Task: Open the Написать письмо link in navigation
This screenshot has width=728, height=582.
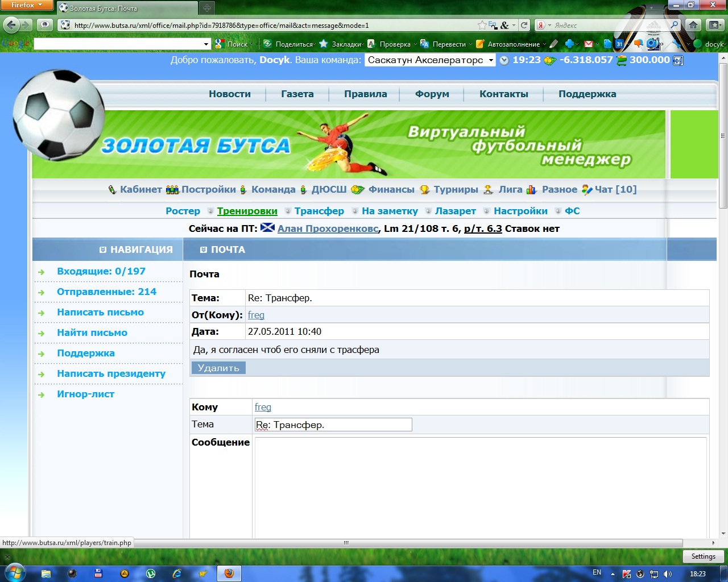Action: pyautogui.click(x=100, y=312)
